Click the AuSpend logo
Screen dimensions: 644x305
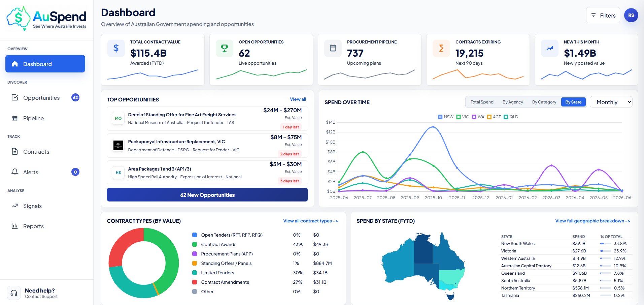point(46,19)
